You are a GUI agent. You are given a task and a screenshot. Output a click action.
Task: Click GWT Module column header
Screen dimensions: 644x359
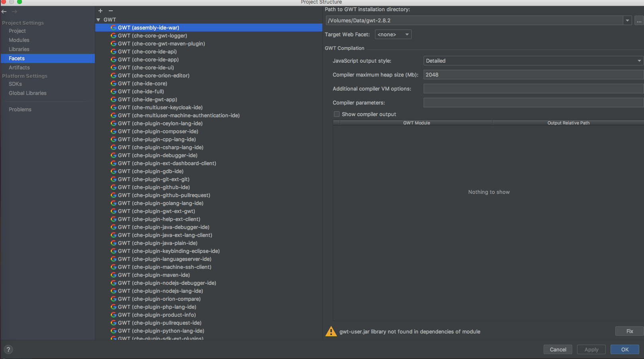[x=416, y=123]
